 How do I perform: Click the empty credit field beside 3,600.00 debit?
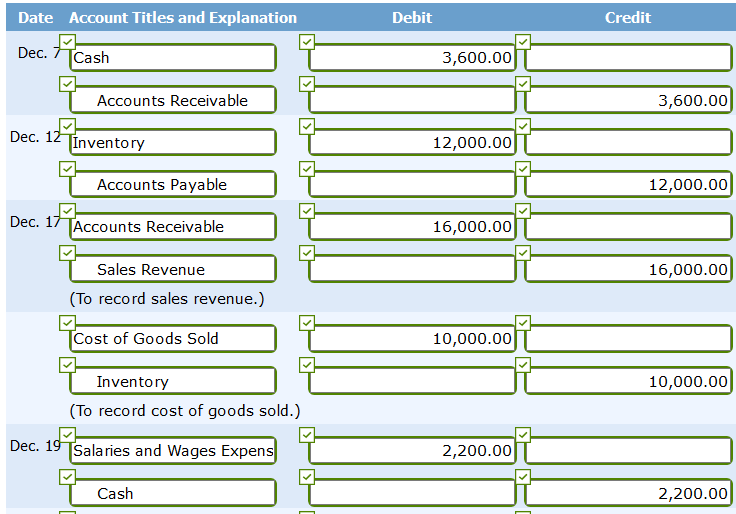coord(628,58)
